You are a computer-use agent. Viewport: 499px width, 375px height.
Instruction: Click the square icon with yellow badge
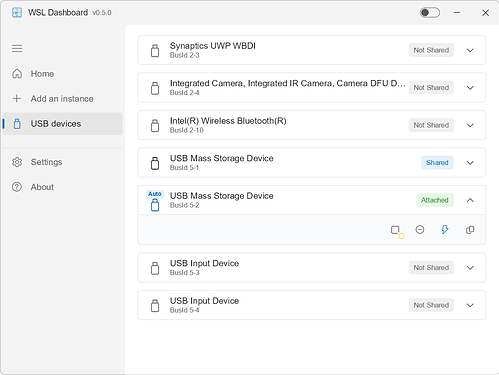coord(397,231)
